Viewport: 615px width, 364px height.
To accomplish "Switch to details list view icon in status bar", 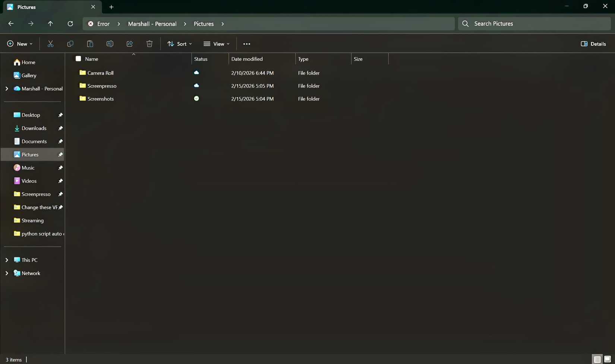I will (x=597, y=360).
